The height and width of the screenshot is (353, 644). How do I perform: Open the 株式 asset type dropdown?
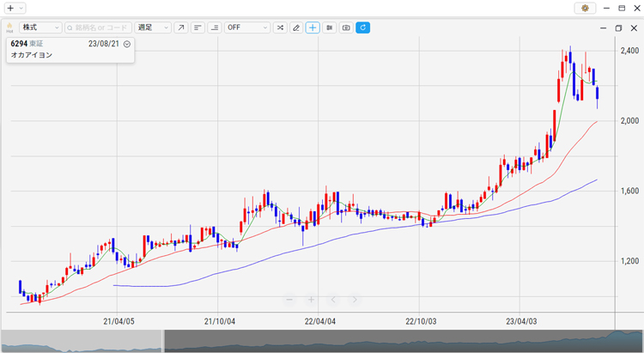tap(39, 27)
